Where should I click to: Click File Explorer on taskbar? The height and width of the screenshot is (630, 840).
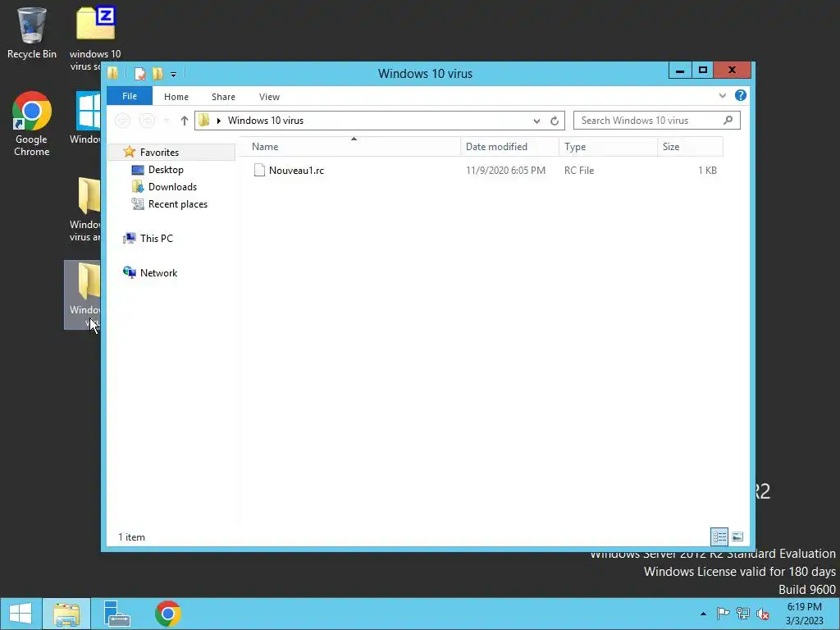66,614
